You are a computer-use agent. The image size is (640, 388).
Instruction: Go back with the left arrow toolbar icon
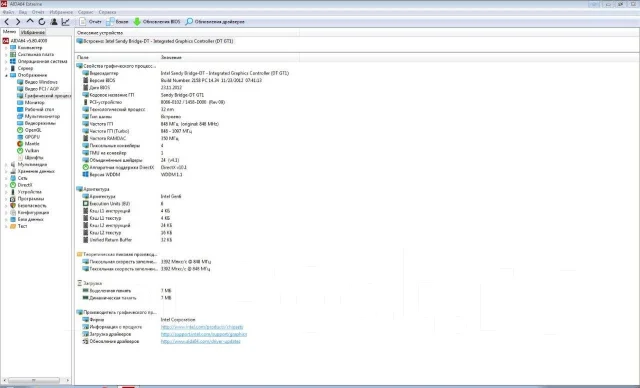pyautogui.click(x=7, y=22)
